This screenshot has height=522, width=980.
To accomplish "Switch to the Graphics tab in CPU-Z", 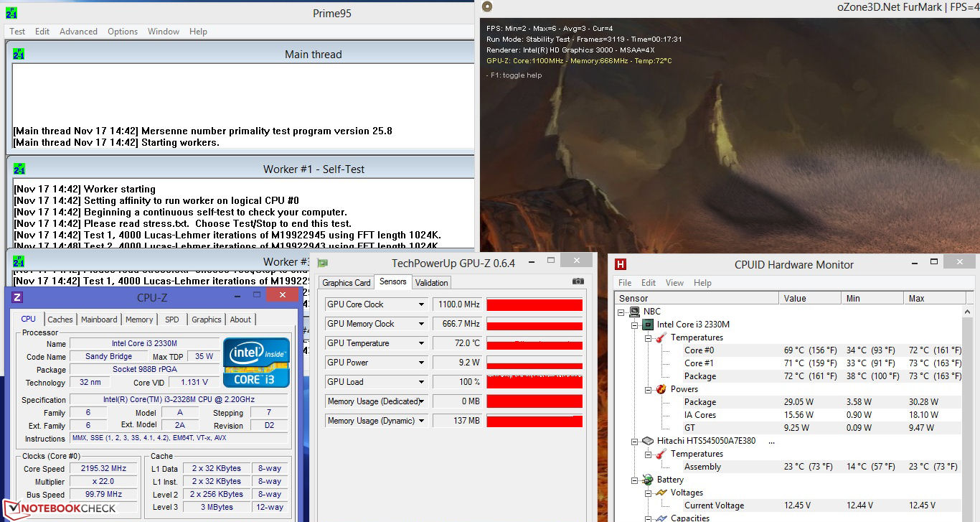I will pyautogui.click(x=207, y=320).
